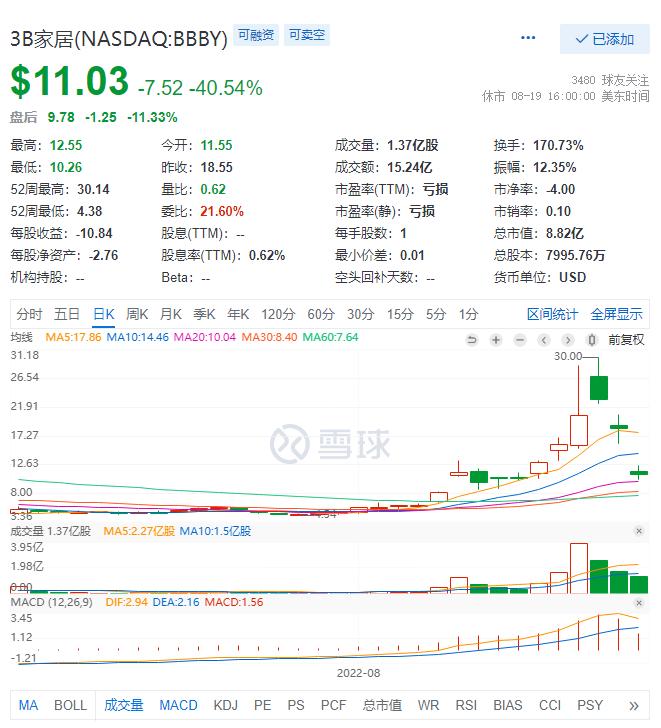The height and width of the screenshot is (728, 661).
Task: Close the MACD indicator panel
Action: pos(639,603)
